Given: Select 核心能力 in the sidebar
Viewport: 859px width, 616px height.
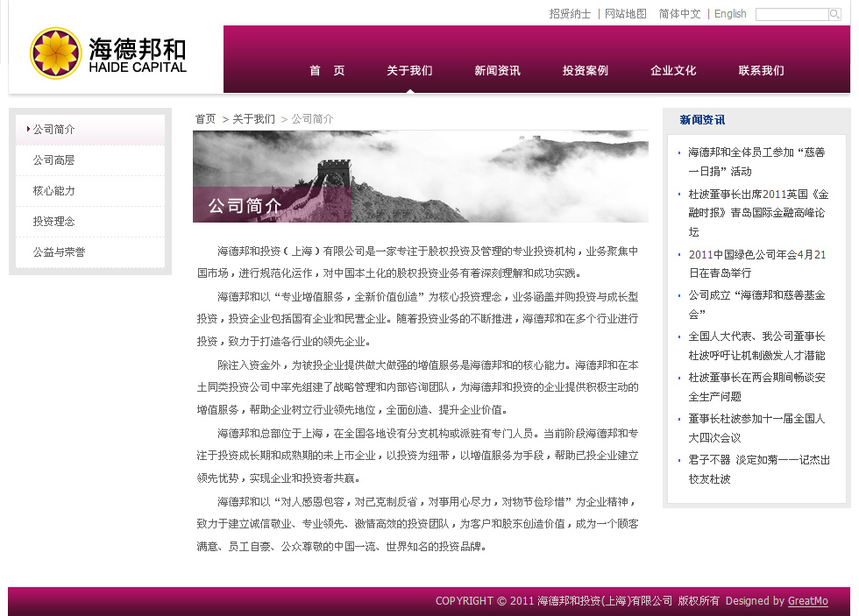Looking at the screenshot, I should (90, 191).
